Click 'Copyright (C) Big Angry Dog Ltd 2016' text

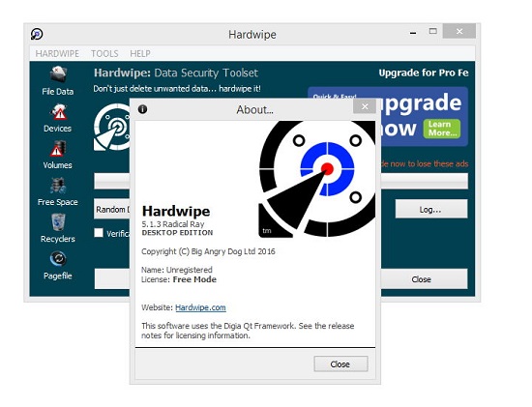tap(208, 251)
